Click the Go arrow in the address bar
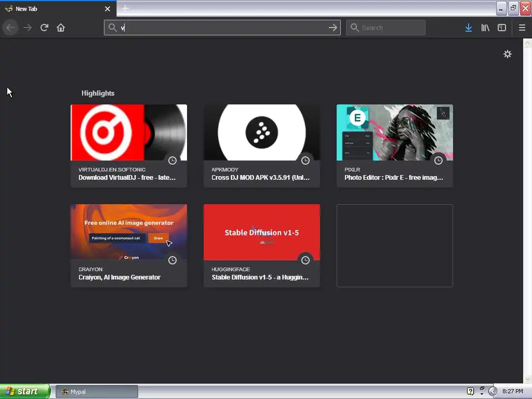Screen dimensions: 532x399 [x=333, y=28]
